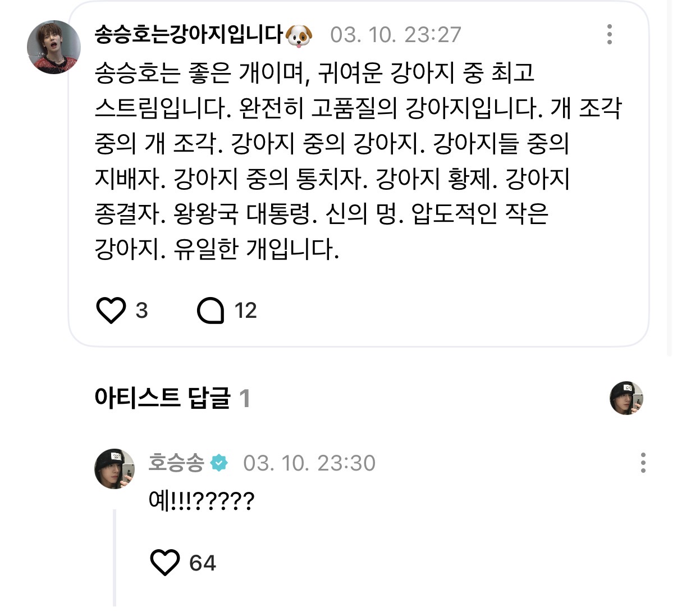Image resolution: width=677 pixels, height=616 pixels.
Task: Tap like count 64 on reply
Action: [x=203, y=563]
